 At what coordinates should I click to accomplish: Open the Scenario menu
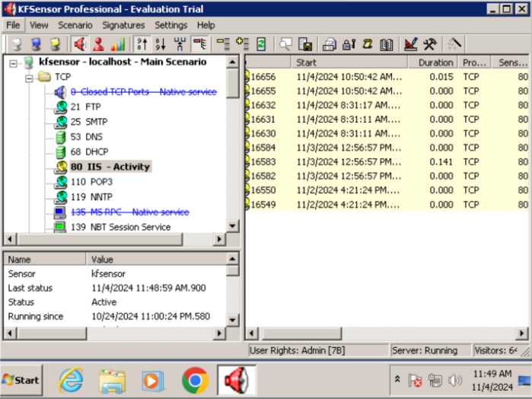point(75,25)
